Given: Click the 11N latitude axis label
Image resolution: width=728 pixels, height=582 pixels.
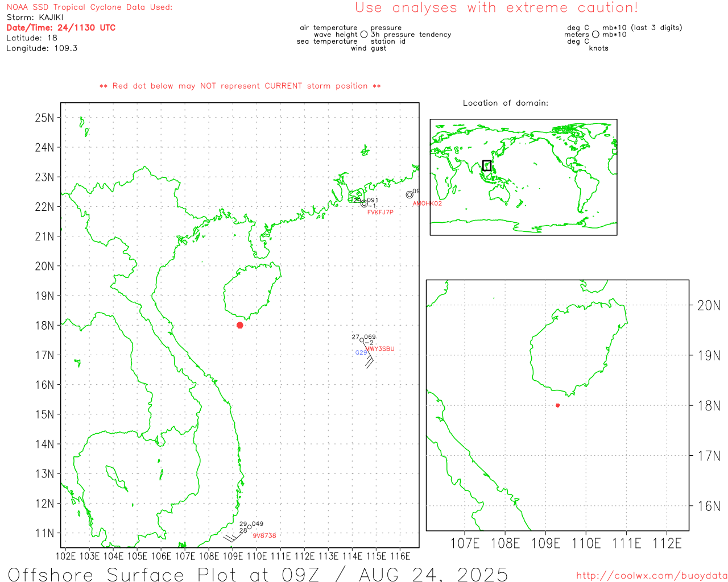Looking at the screenshot, I should pyautogui.click(x=44, y=533).
